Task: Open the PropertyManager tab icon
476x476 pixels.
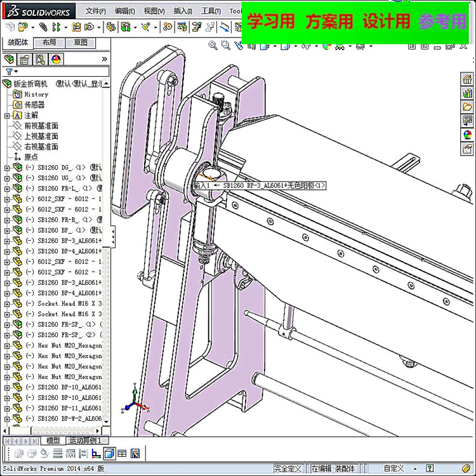Action: click(x=24, y=59)
